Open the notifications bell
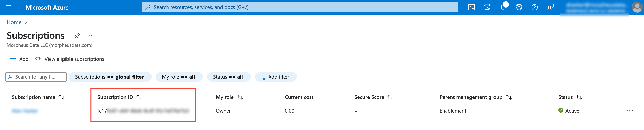Screen dimensions: 644x130 pyautogui.click(x=503, y=7)
